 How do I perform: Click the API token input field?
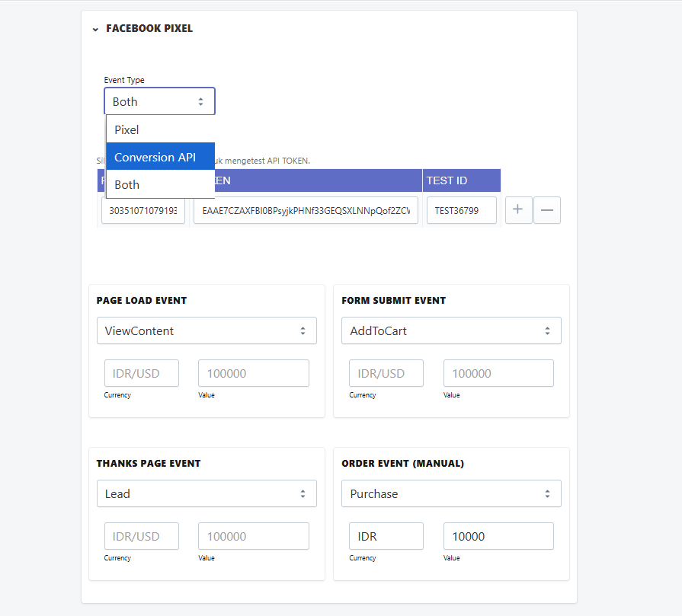pyautogui.click(x=306, y=210)
